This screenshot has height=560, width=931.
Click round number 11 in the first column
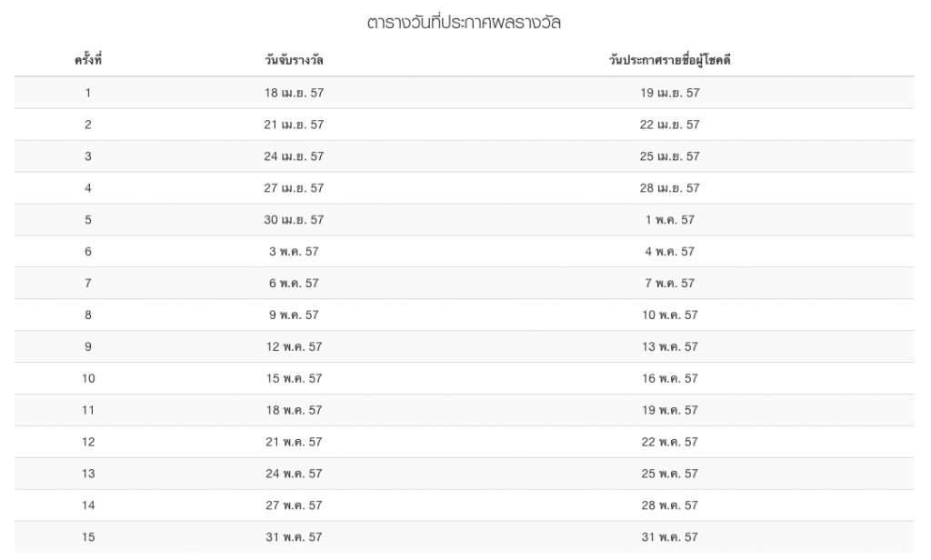(88, 410)
